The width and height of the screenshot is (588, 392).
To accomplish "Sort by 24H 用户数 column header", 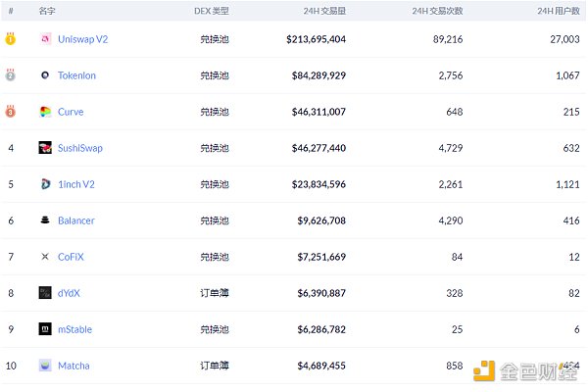I will (559, 10).
